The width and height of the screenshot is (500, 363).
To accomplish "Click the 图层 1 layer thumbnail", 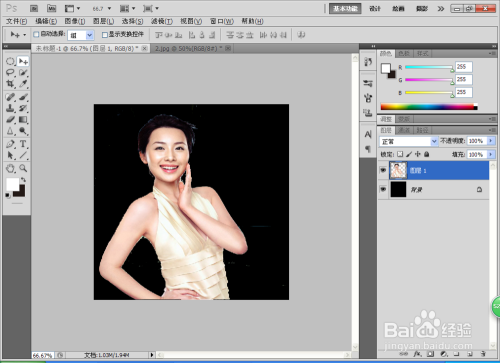I will point(398,170).
